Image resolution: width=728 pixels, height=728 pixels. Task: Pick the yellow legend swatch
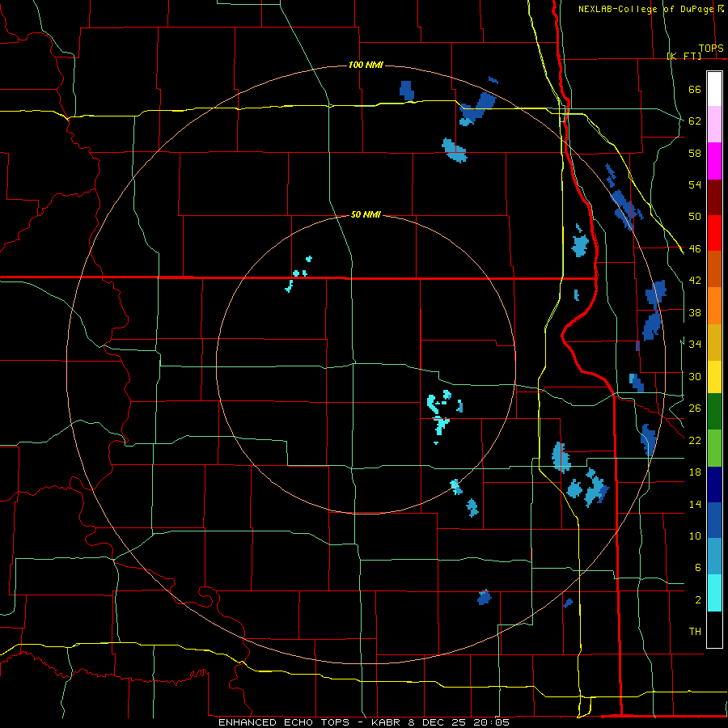click(x=714, y=377)
